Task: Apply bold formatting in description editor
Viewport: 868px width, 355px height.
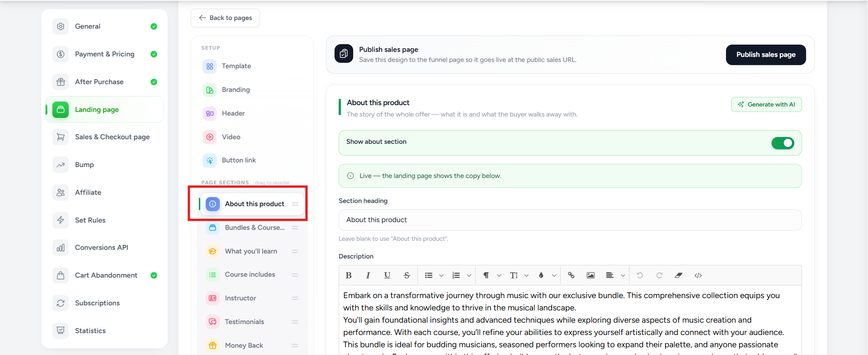Action: [x=349, y=275]
